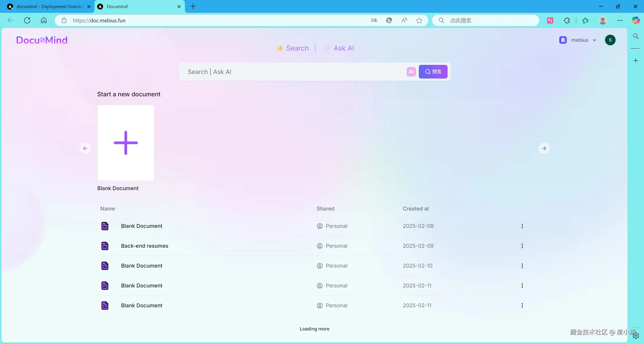The height and width of the screenshot is (344, 644).
Task: Switch to the Search mode tab
Action: pyautogui.click(x=292, y=48)
